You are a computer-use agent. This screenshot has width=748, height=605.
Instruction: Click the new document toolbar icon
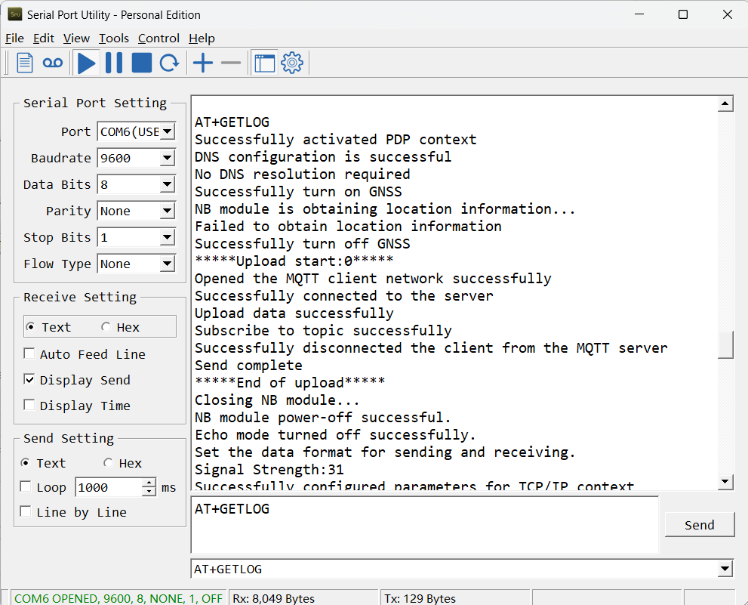tap(25, 63)
